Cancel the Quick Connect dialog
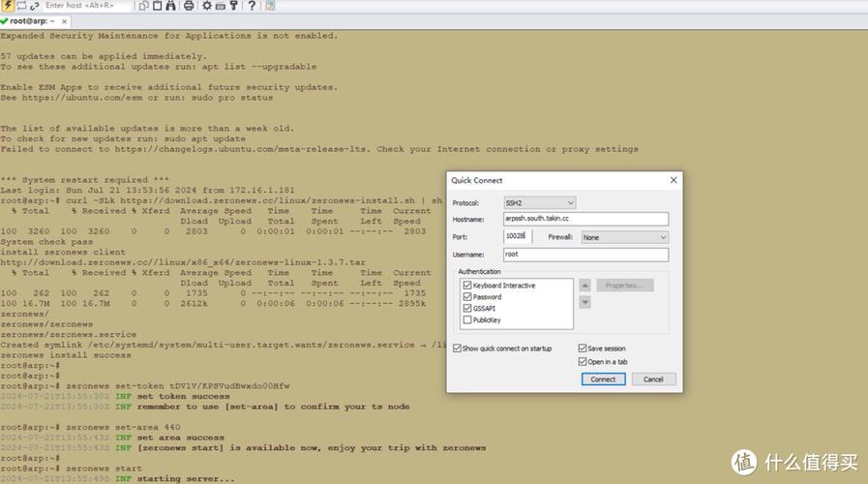 coord(653,379)
